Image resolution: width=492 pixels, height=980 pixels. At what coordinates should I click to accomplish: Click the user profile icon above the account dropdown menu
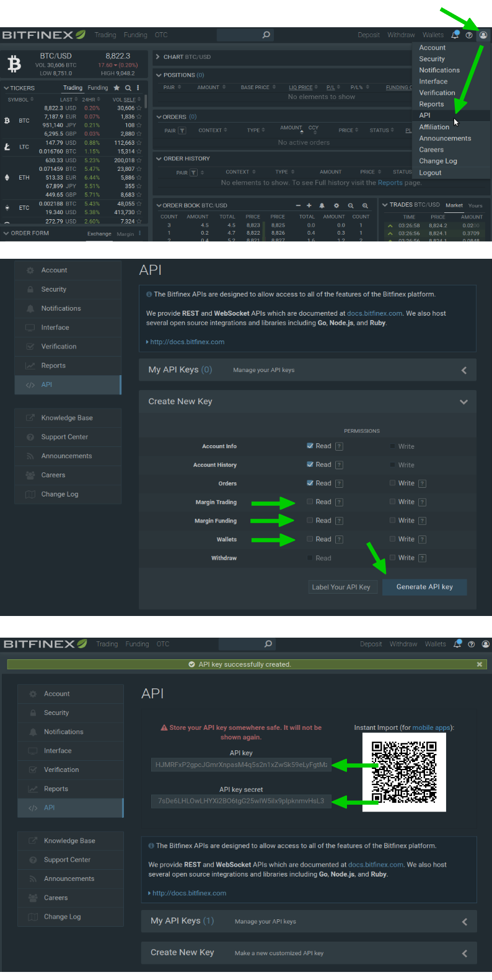(483, 35)
